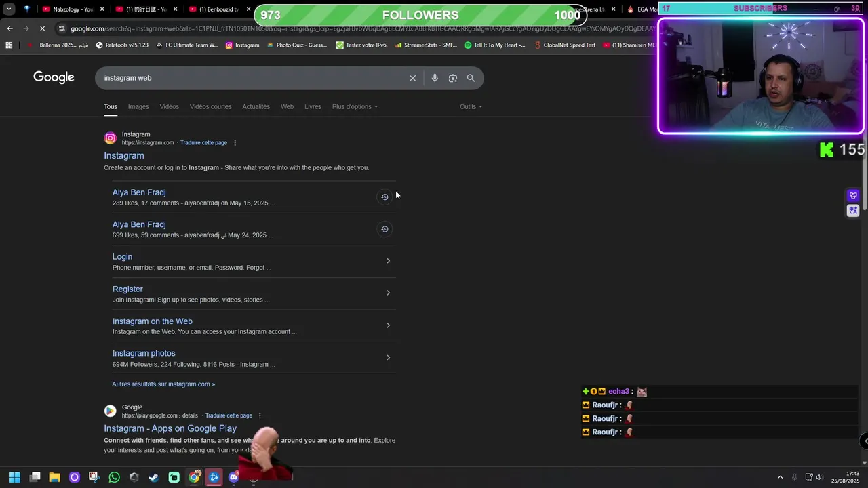Image resolution: width=868 pixels, height=488 pixels.
Task: Open WhatsApp from the taskbar
Action: point(114,477)
